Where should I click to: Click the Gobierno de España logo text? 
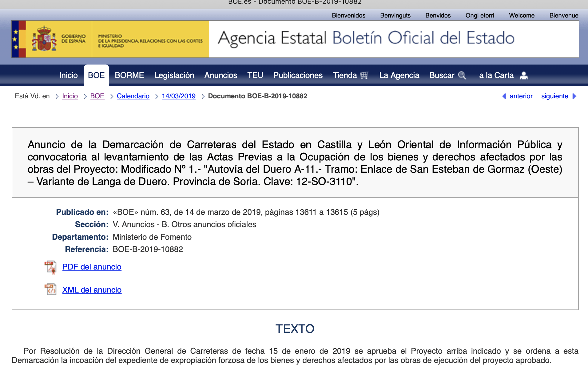[73, 39]
